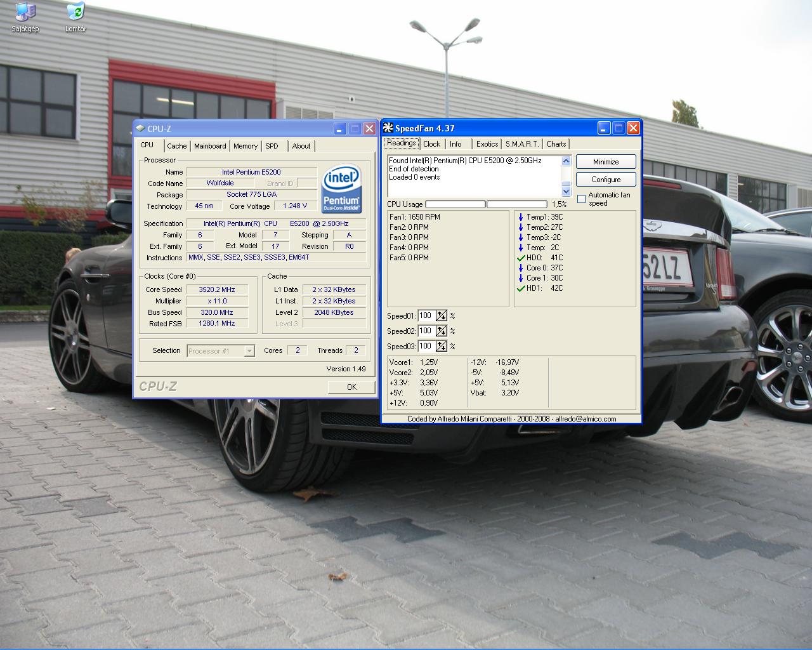Click the Fan1: 1650 RPM reading
The image size is (812, 650).
(415, 217)
